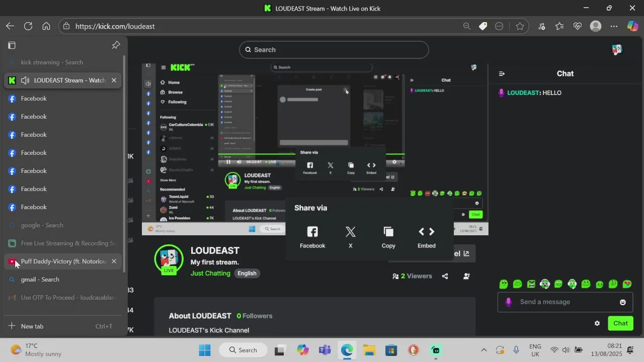Collapse the Chat panel
This screenshot has height=362, width=644.
[502, 73]
